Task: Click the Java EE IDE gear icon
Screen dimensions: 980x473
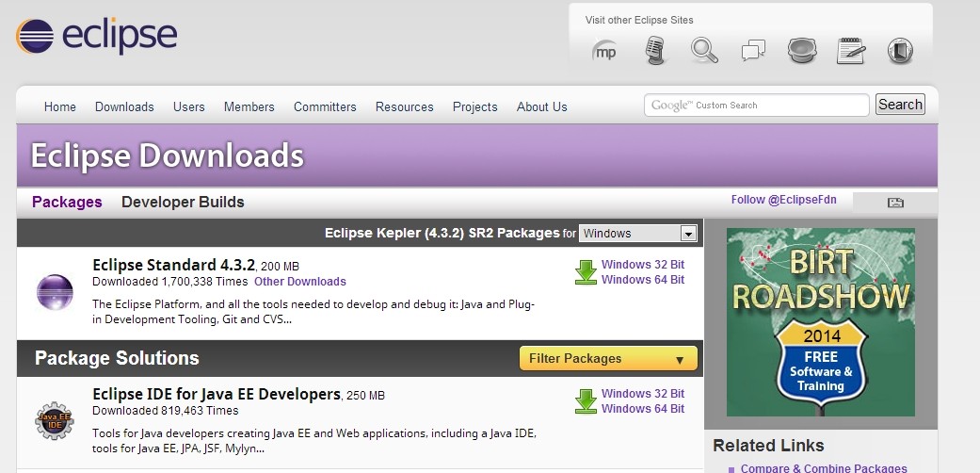Action: click(x=55, y=420)
